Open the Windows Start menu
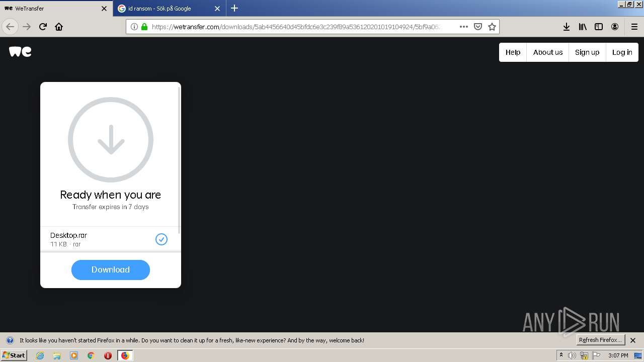644x362 pixels. pos(14,355)
